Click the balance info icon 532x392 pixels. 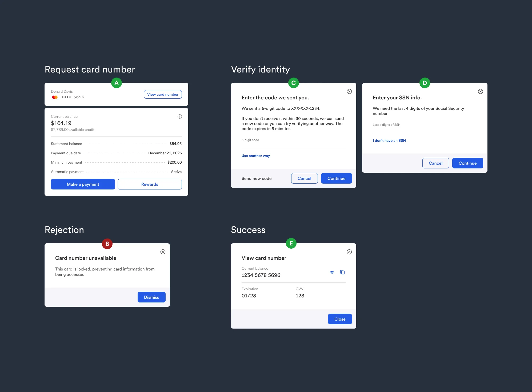click(x=180, y=116)
